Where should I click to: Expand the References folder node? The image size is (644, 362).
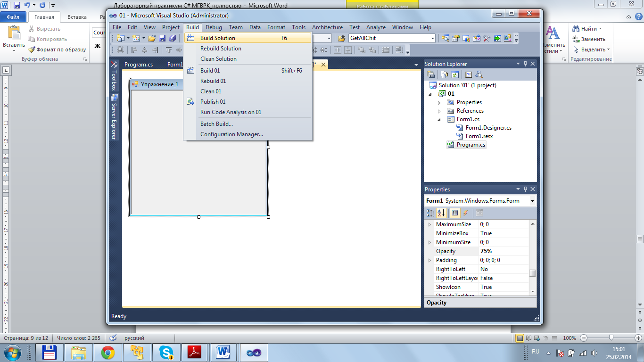(x=439, y=111)
